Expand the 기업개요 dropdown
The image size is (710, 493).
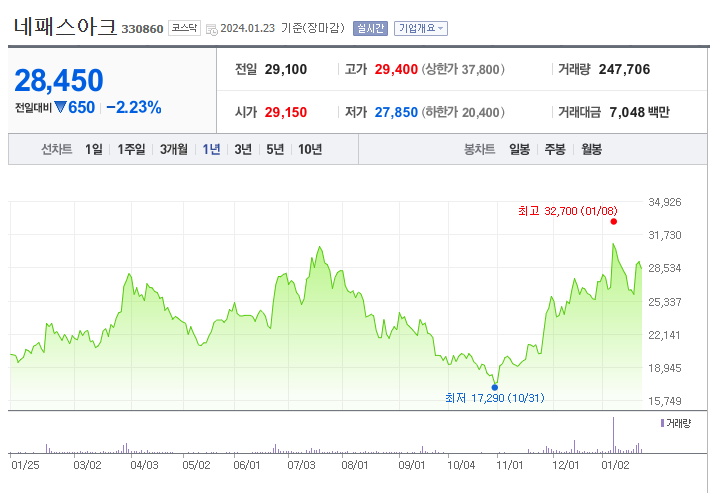point(421,28)
